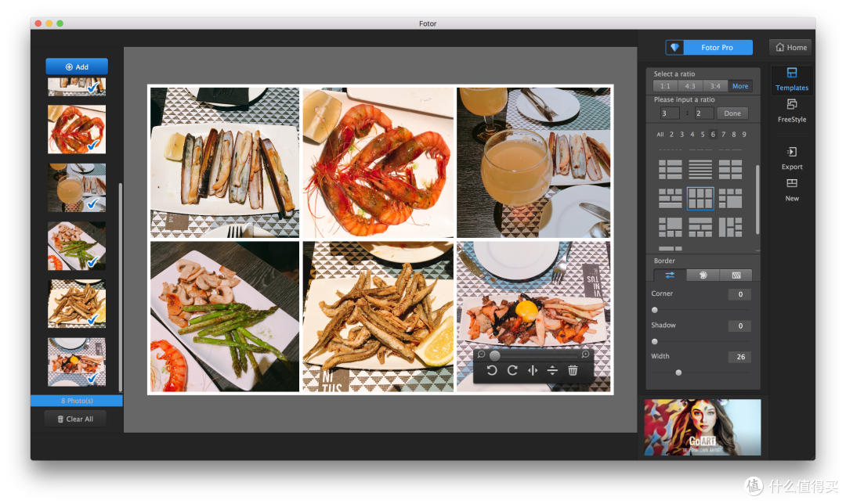
Task: Open the border texture pattern tab
Action: [x=736, y=275]
